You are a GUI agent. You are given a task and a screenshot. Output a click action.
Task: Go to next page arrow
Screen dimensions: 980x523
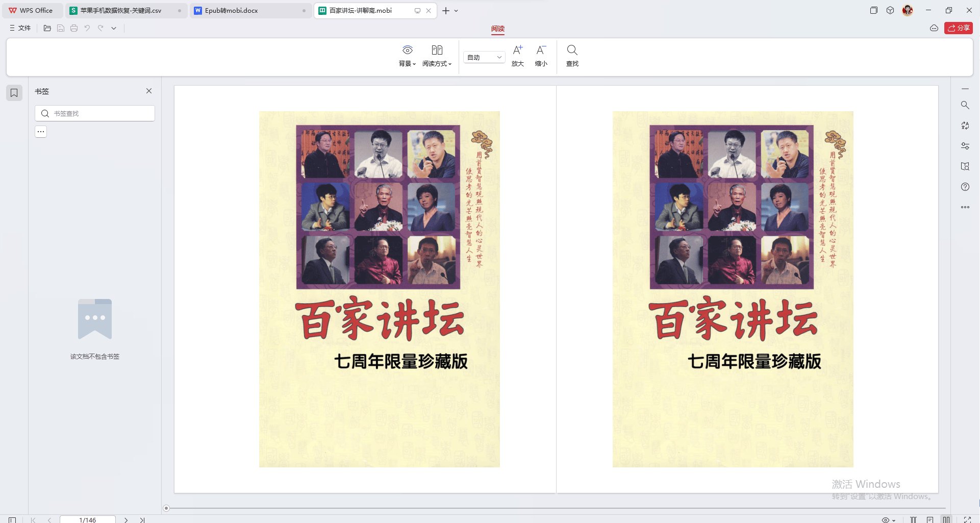click(126, 520)
